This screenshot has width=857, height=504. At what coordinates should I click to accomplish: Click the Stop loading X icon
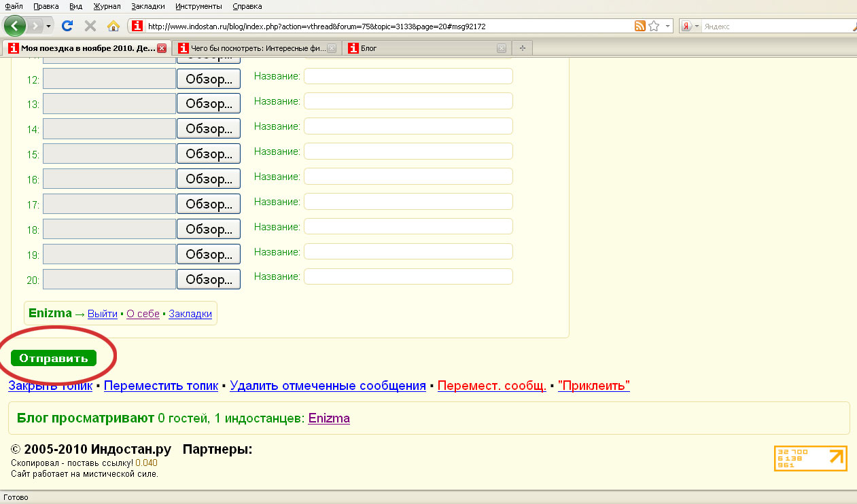pyautogui.click(x=90, y=26)
